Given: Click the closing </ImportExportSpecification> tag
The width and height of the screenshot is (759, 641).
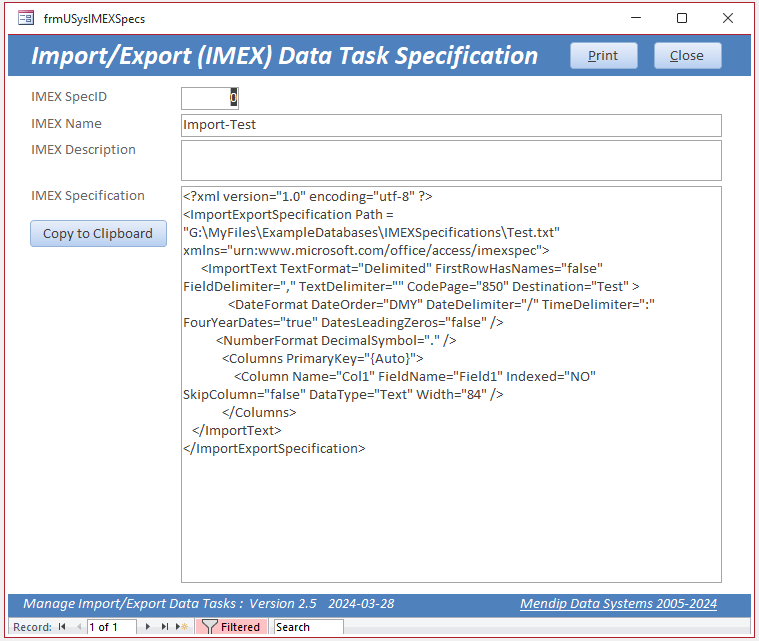Looking at the screenshot, I should point(274,448).
